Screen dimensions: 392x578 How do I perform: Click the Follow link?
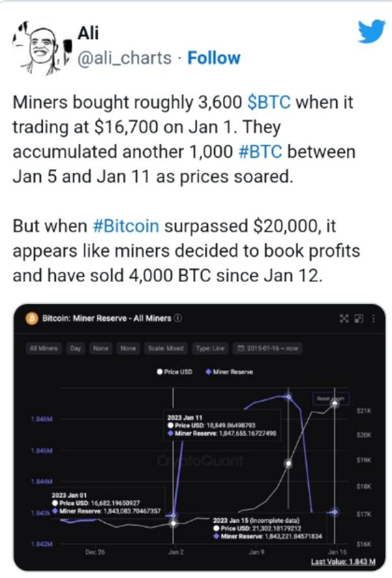214,58
